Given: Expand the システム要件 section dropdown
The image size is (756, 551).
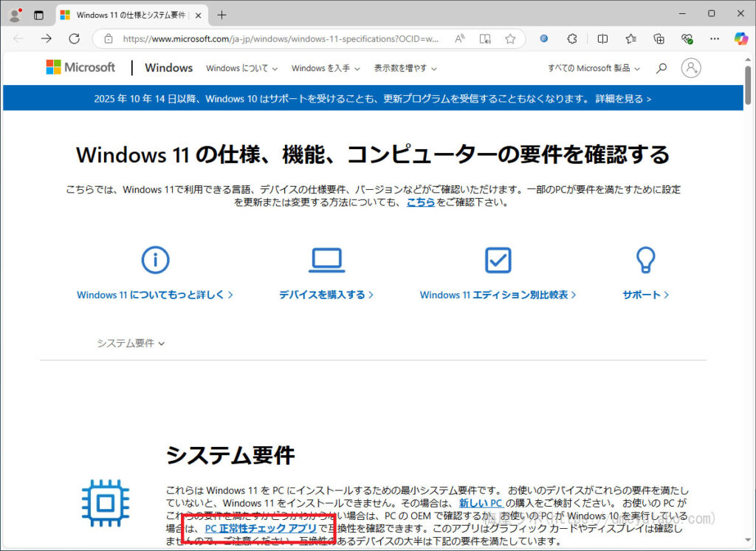Looking at the screenshot, I should point(131,343).
